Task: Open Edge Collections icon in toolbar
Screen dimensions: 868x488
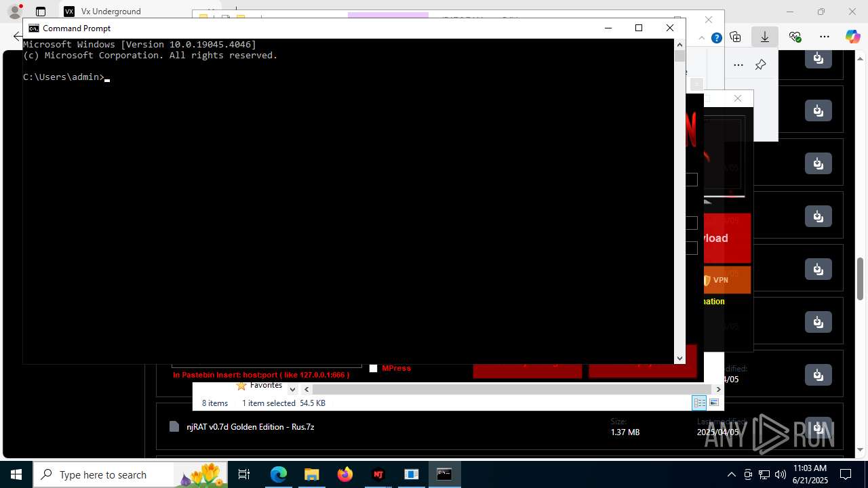Action: [x=735, y=37]
